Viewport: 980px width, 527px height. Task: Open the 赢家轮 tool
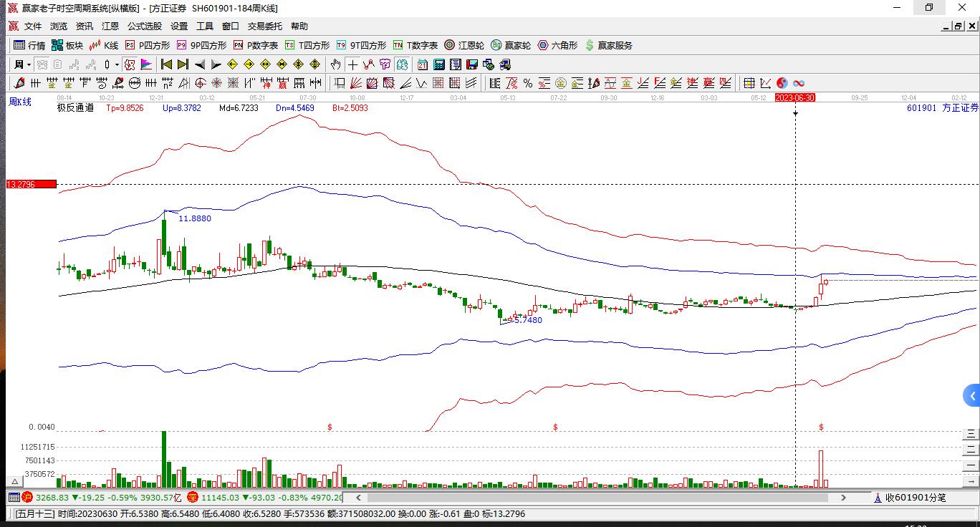[x=511, y=45]
